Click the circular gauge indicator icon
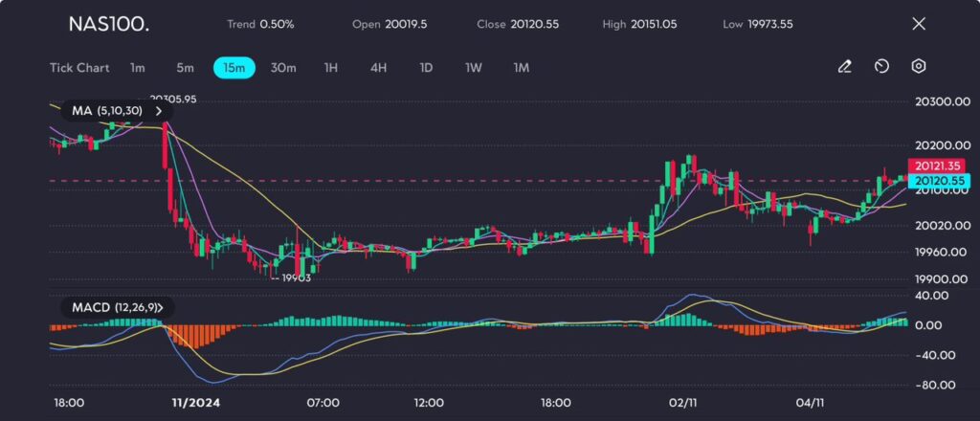This screenshot has height=421, width=980. point(881,67)
